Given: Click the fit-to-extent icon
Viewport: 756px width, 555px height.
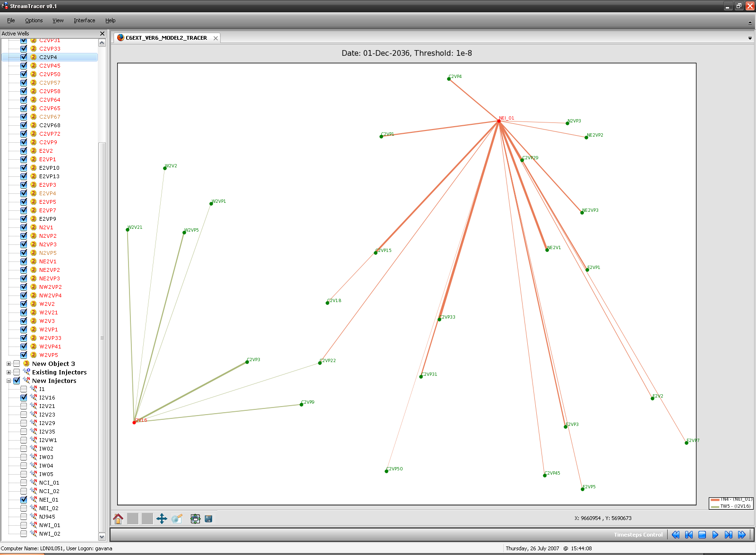Looking at the screenshot, I should (x=195, y=519).
